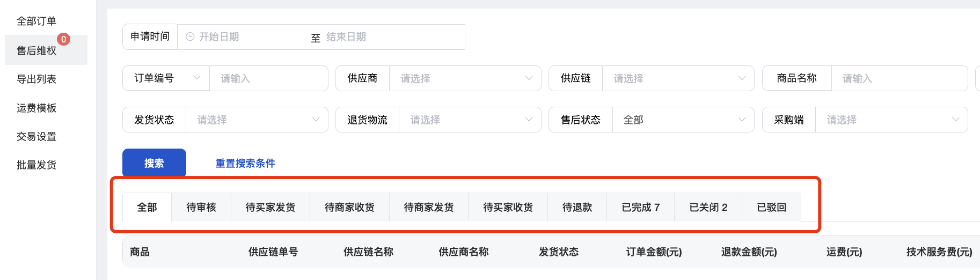This screenshot has height=280, width=980.
Task: Expand the 发货状态 dropdown
Action: pyautogui.click(x=257, y=120)
